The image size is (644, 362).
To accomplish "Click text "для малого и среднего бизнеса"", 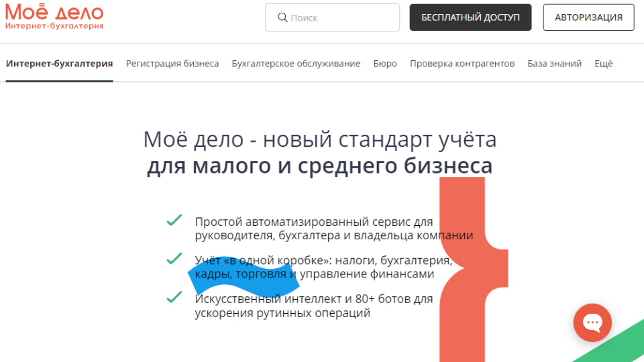I will pyautogui.click(x=320, y=166).
